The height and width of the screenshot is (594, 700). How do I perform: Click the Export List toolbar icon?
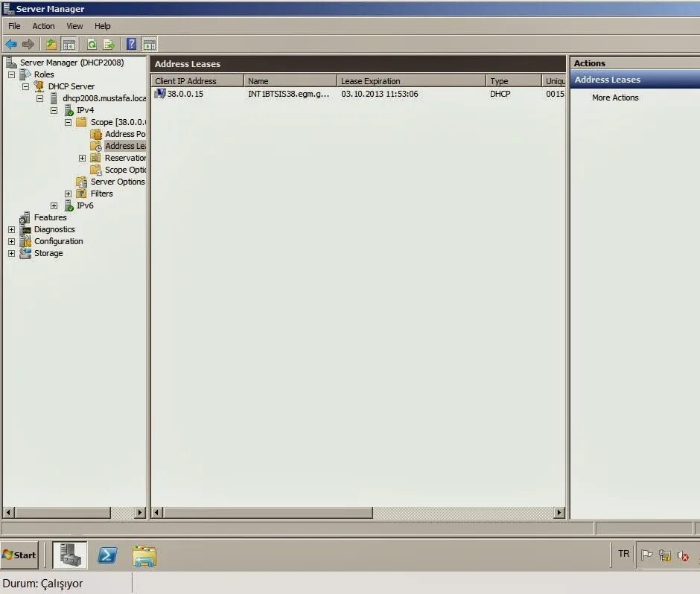[109, 44]
